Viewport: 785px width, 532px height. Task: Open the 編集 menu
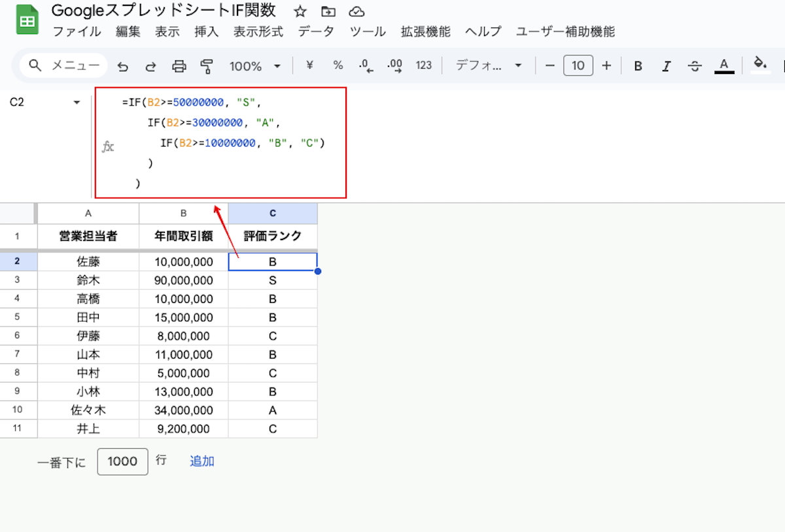click(x=128, y=31)
